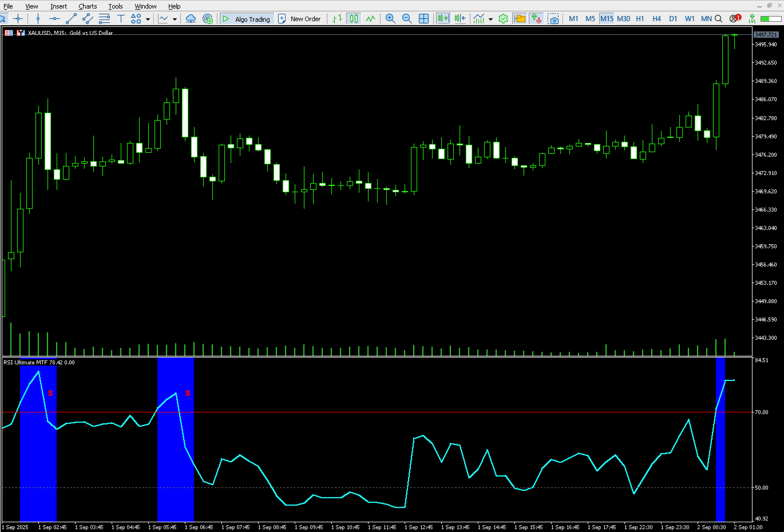This screenshot has height=532, width=784.
Task: Switch to the M1 timeframe
Action: coord(573,19)
